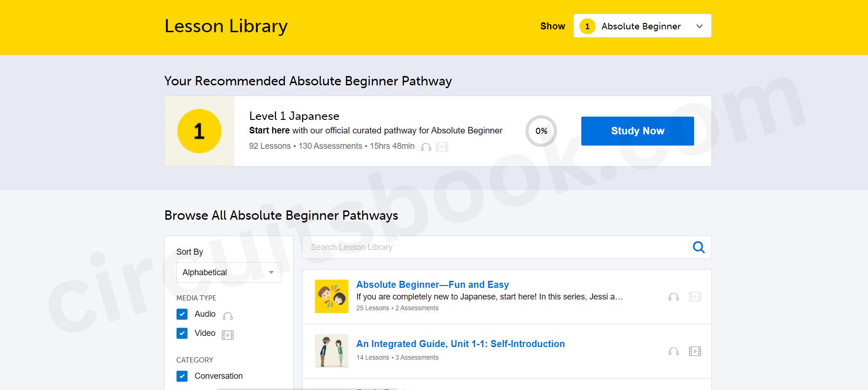Click video icon on Integrated Guide row
Image resolution: width=868 pixels, height=390 pixels.
(x=695, y=351)
